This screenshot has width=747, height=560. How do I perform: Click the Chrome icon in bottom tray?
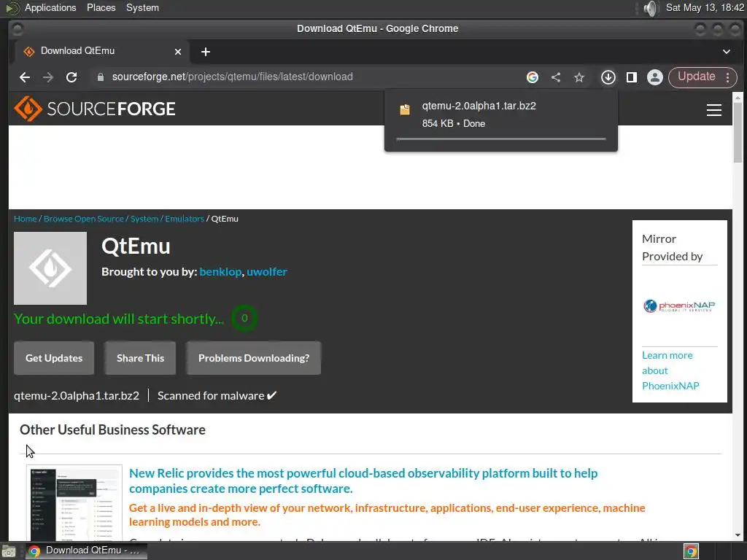coord(692,551)
